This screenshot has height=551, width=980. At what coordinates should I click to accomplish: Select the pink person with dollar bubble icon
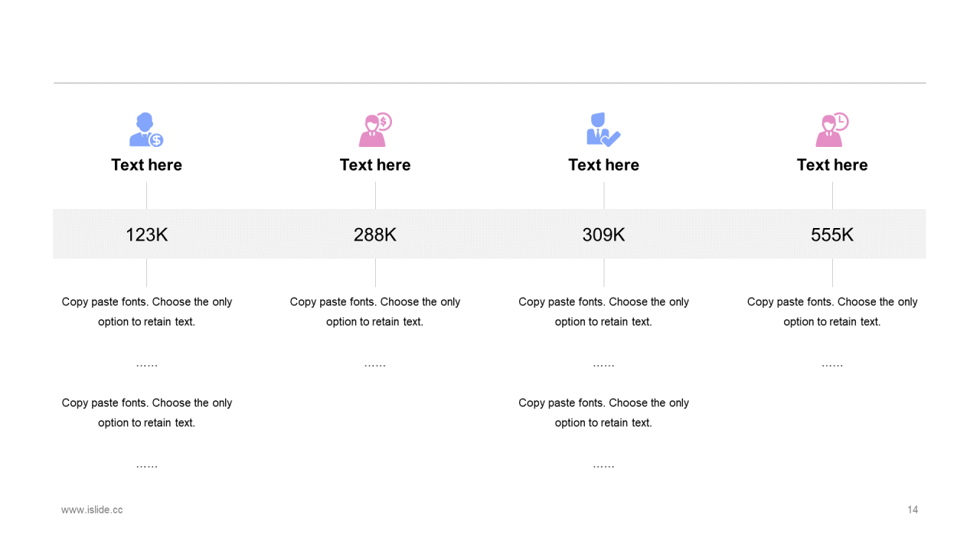click(x=374, y=130)
